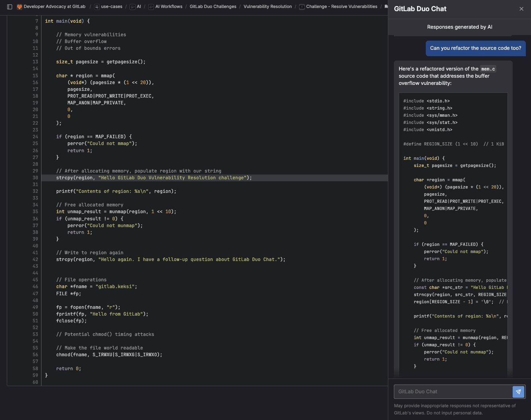531x420 pixels.
Task: Open the use-cases breadcrumb link
Action: 112,7
